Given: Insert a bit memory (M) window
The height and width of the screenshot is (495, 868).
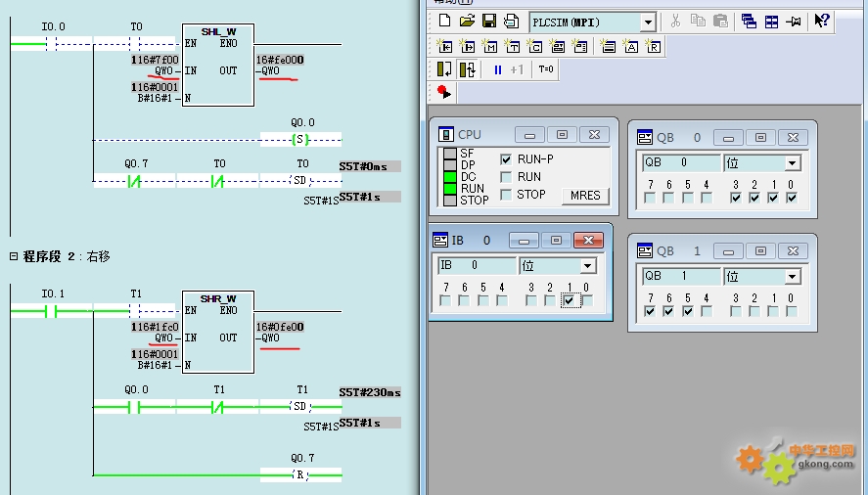Looking at the screenshot, I should (x=490, y=47).
